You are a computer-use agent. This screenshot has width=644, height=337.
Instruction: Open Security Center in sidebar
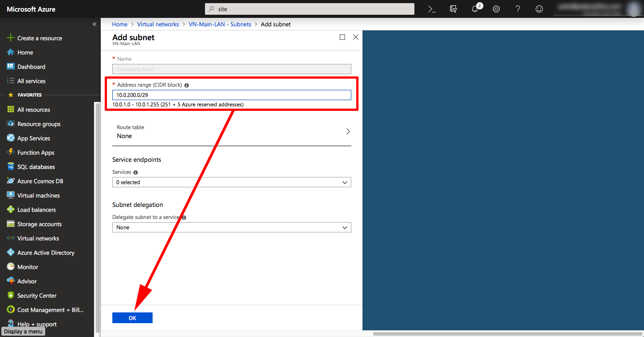coord(37,295)
